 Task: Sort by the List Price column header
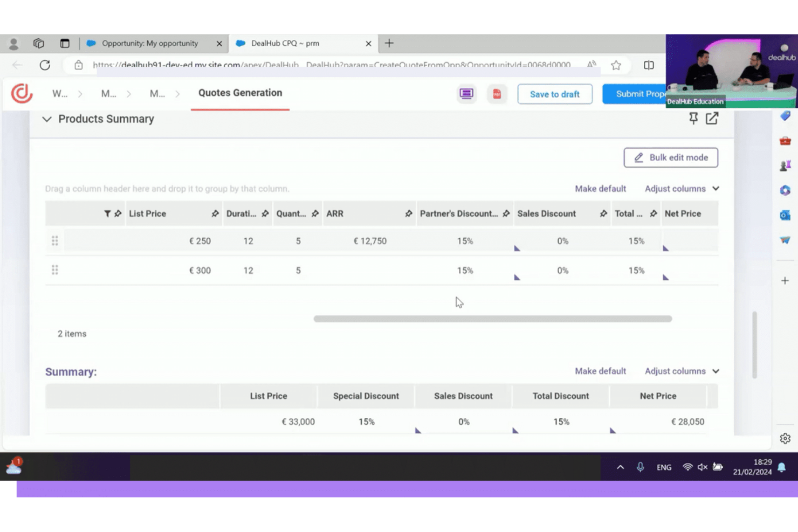click(x=147, y=214)
